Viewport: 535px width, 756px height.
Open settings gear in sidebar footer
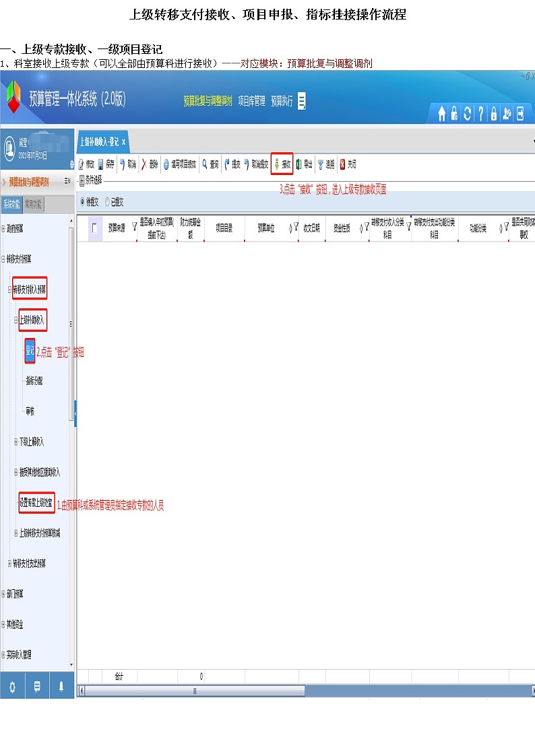(x=13, y=687)
